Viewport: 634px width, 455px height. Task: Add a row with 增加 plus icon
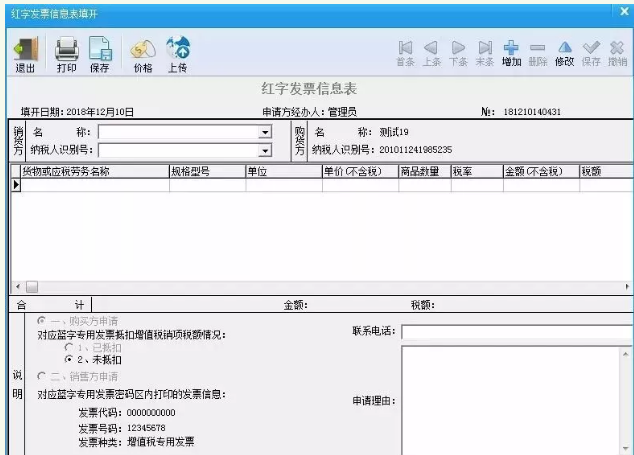coord(511,50)
